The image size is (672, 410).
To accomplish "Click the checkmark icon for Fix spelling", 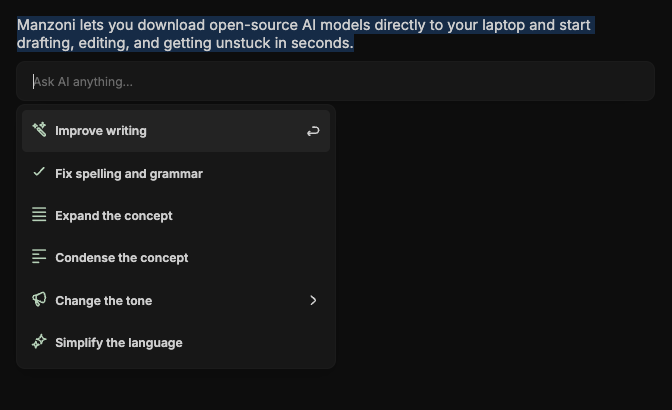I will pyautogui.click(x=39, y=173).
